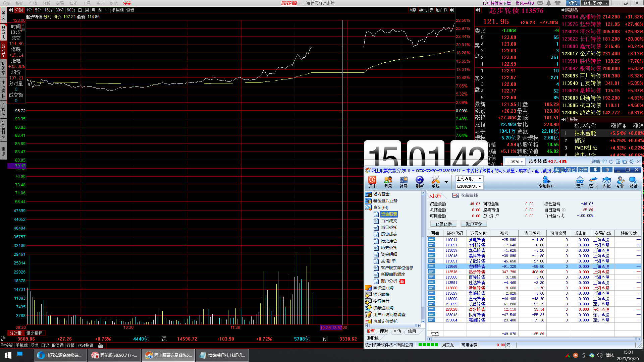Click the volume icon in system tray

pyautogui.click(x=599, y=355)
